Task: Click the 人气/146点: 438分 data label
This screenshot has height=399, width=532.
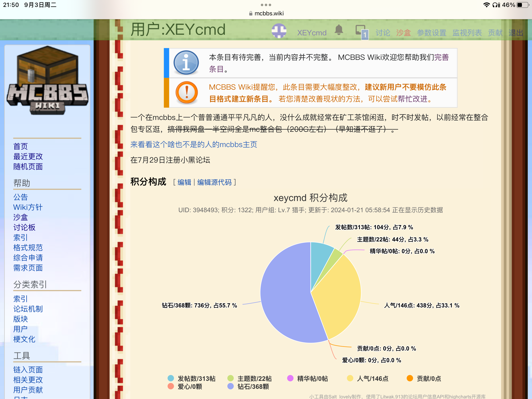Action: coord(422,305)
